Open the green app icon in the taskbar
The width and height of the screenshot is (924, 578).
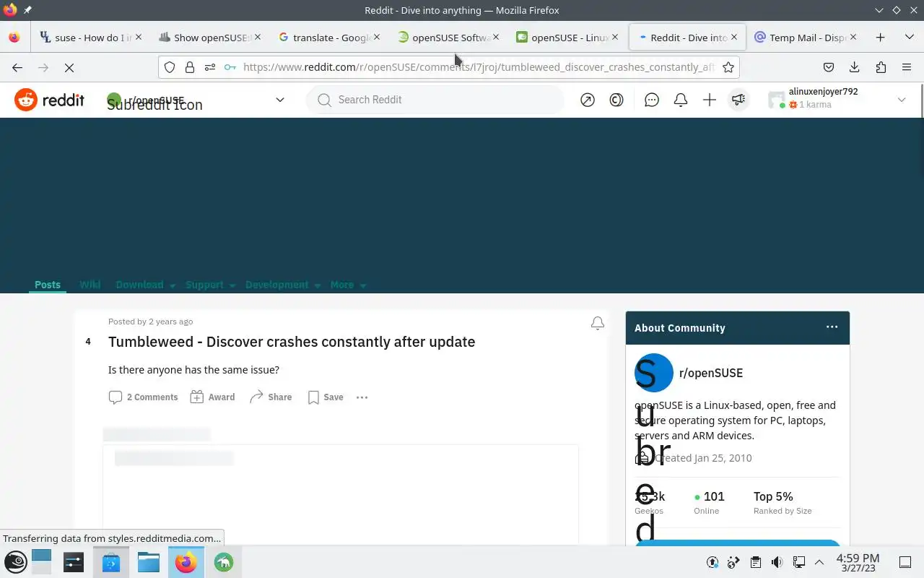click(224, 562)
